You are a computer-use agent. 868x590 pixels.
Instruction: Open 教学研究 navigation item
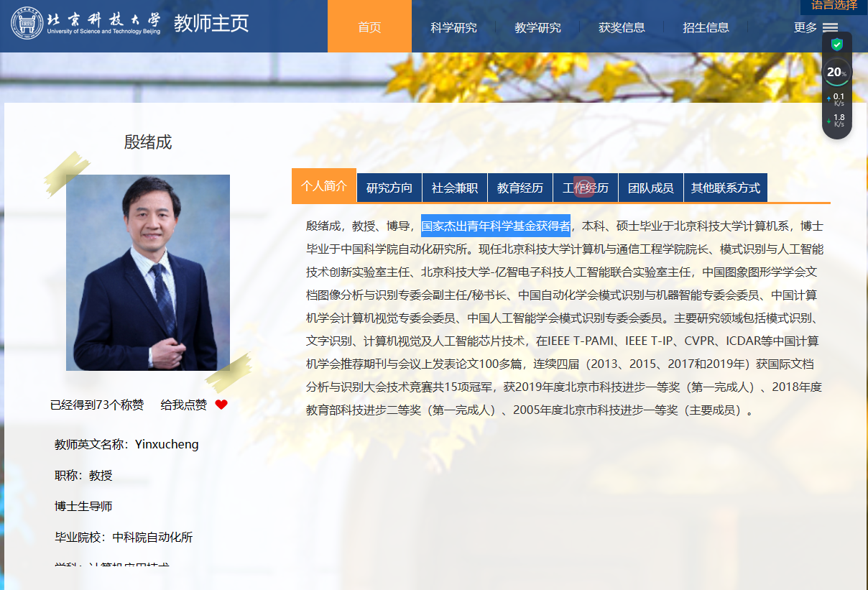537,27
